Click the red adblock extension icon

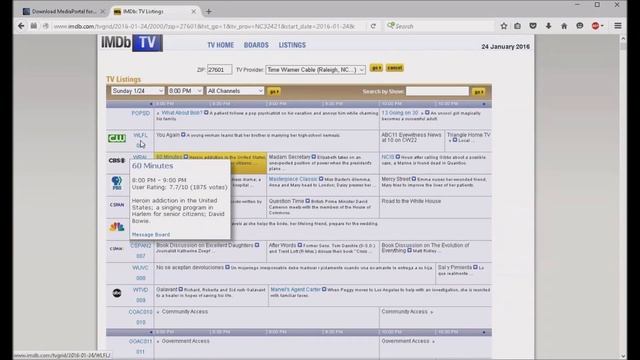596,26
